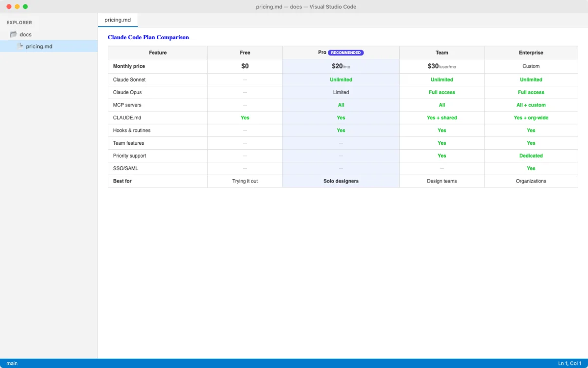The height and width of the screenshot is (368, 588).
Task: Click Yes for CLAUDE.md under Pro
Action: pyautogui.click(x=341, y=118)
